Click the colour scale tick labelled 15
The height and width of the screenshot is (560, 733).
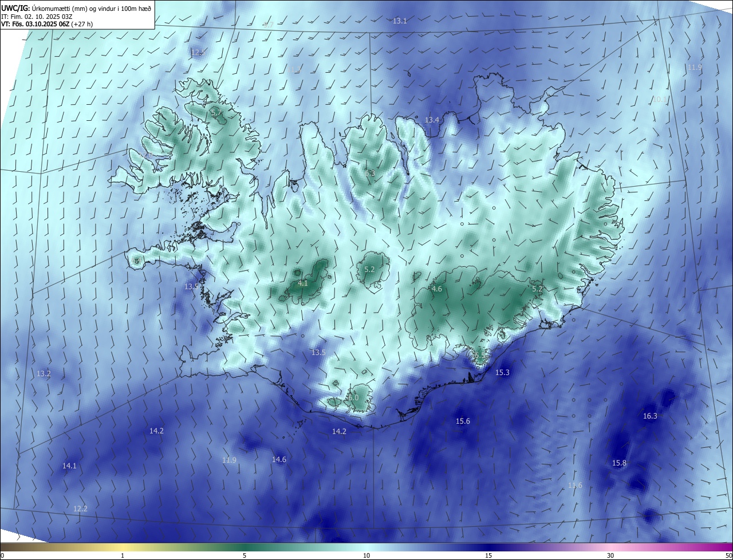(x=488, y=555)
